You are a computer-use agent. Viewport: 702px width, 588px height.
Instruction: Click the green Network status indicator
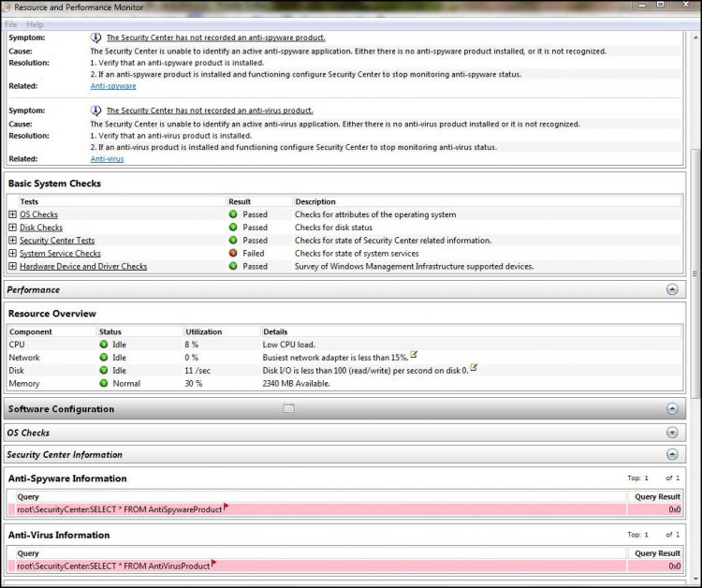click(103, 358)
